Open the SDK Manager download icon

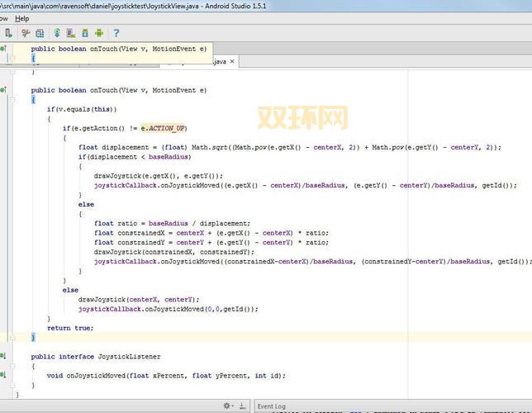(85, 34)
